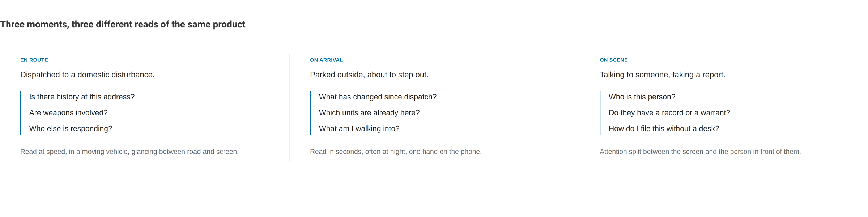Click 'Talking to someone, taking a report.'
Screen dimensions: 868x217
click(662, 75)
